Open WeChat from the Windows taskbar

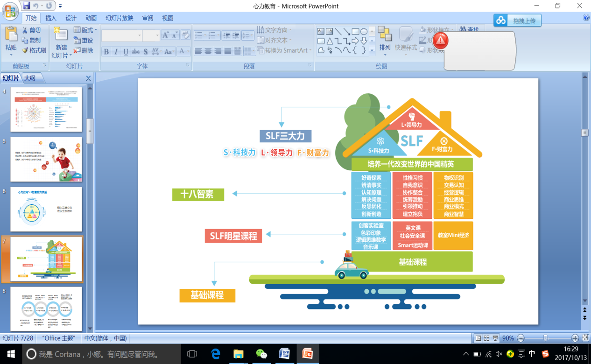pyautogui.click(x=261, y=354)
